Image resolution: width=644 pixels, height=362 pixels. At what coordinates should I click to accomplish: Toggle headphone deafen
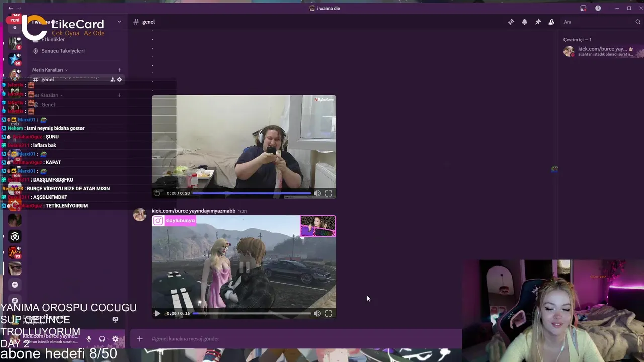102,339
